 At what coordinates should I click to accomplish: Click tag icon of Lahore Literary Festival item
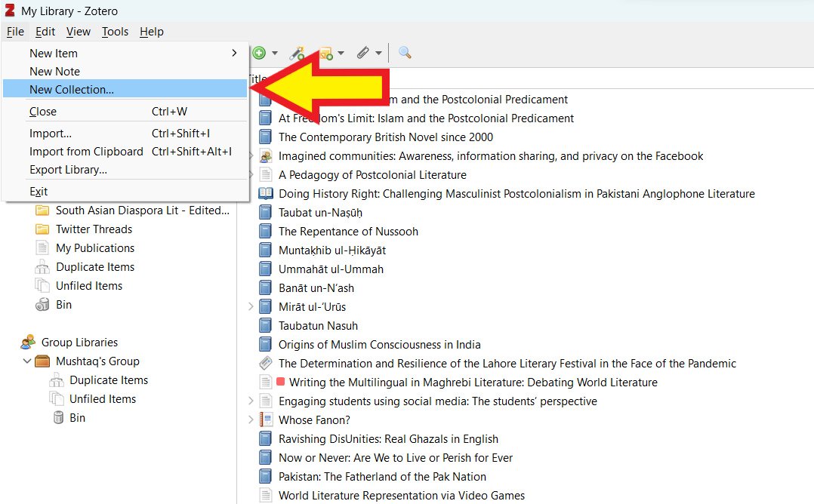point(265,363)
